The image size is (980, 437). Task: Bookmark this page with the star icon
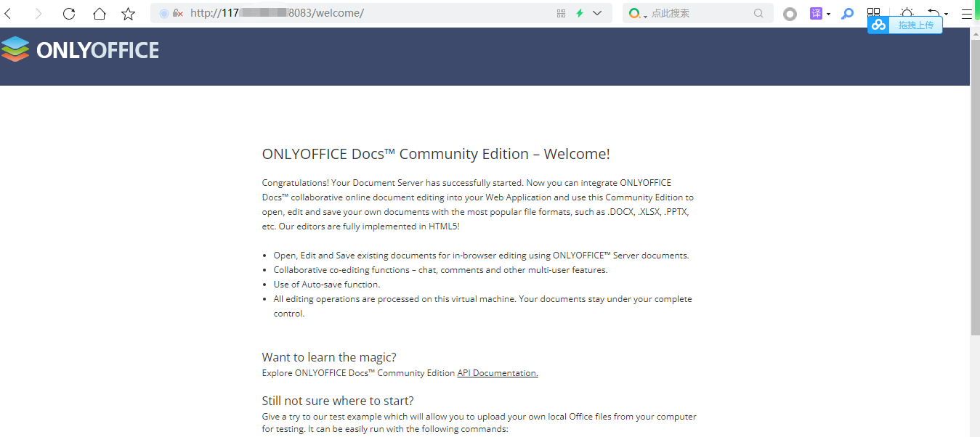(x=129, y=13)
